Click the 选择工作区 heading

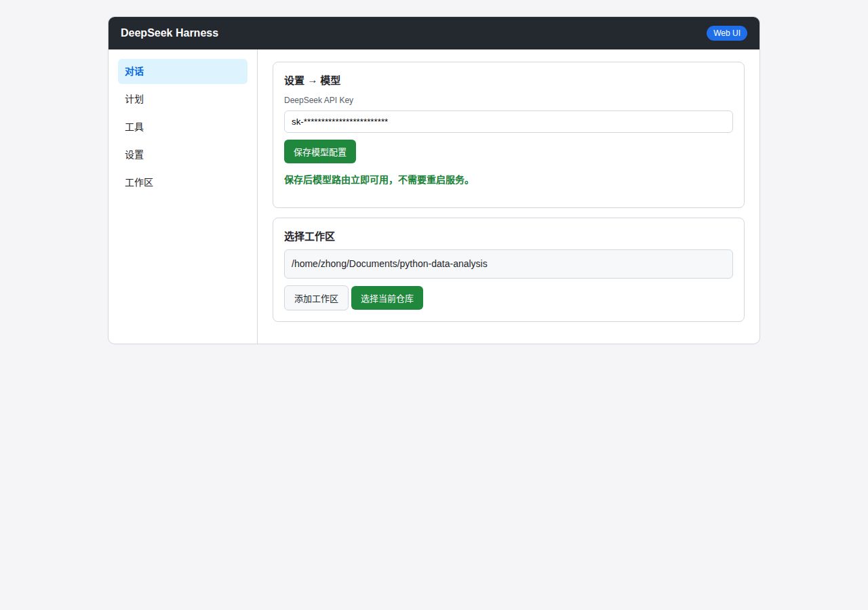tap(309, 237)
